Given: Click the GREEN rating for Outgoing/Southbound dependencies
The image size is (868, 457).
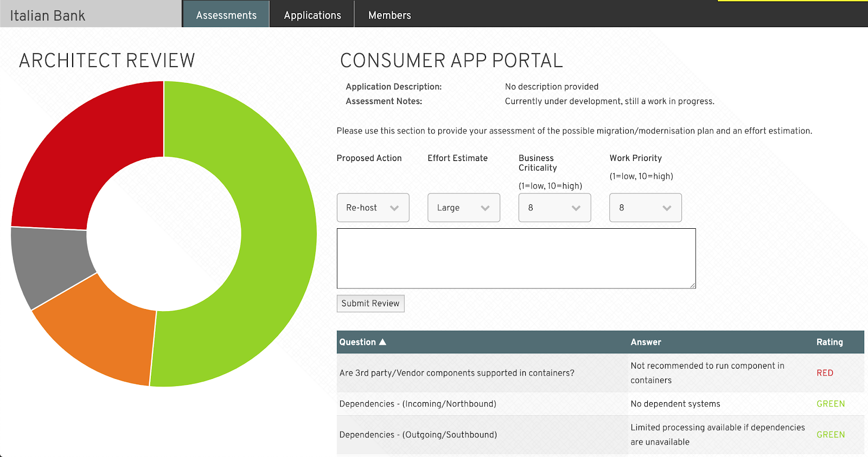Looking at the screenshot, I should (831, 435).
